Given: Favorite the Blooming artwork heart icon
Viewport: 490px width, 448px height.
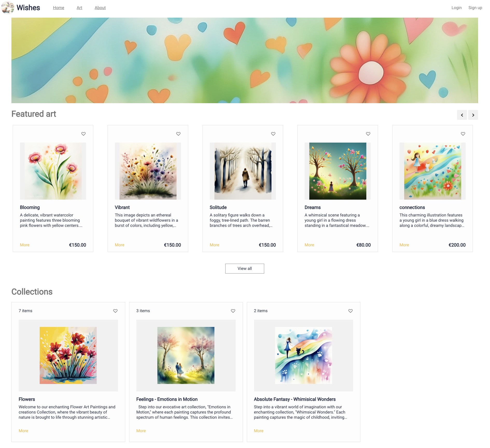Looking at the screenshot, I should (x=83, y=134).
